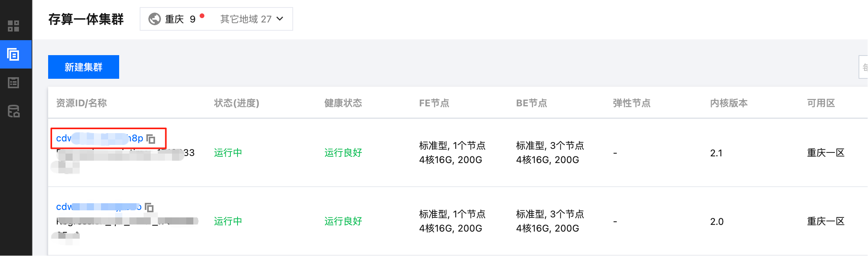Open the second cluster ID link
The width and height of the screenshot is (868, 256).
99,207
